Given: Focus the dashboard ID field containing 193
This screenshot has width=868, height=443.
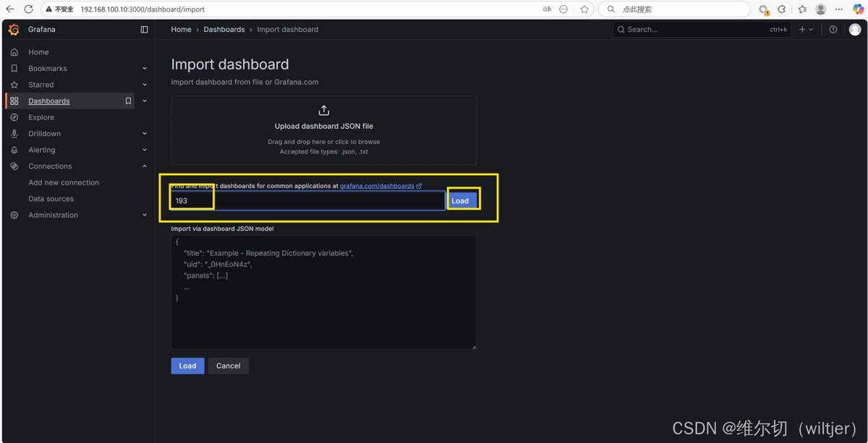Looking at the screenshot, I should click(x=307, y=201).
